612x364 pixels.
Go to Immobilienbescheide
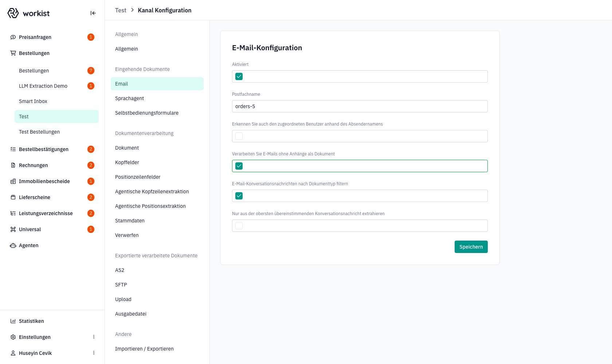(52, 181)
